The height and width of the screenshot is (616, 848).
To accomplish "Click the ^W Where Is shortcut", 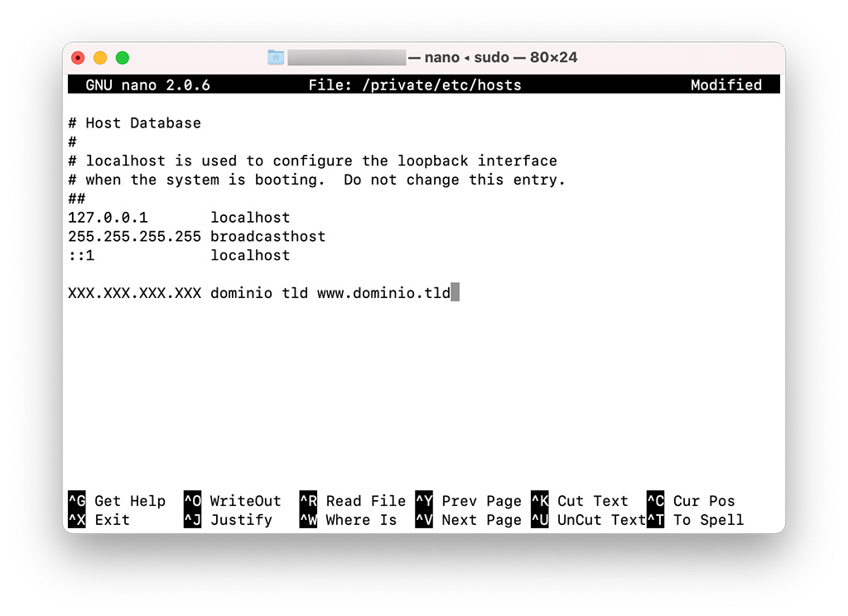I will [349, 520].
